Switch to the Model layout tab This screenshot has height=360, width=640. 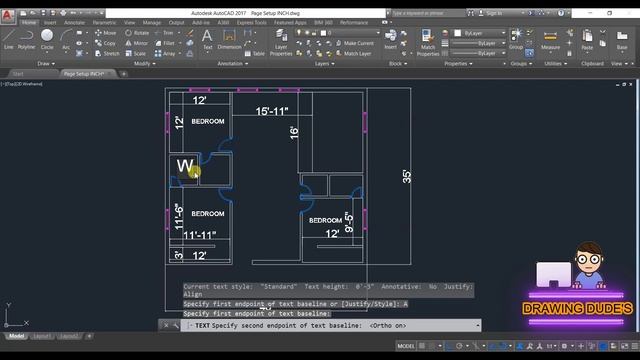pyautogui.click(x=17, y=336)
